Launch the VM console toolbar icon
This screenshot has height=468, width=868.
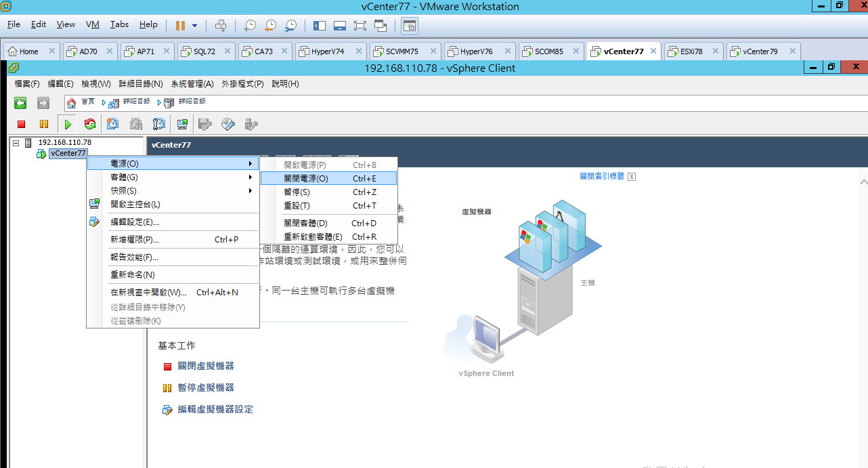[x=182, y=124]
